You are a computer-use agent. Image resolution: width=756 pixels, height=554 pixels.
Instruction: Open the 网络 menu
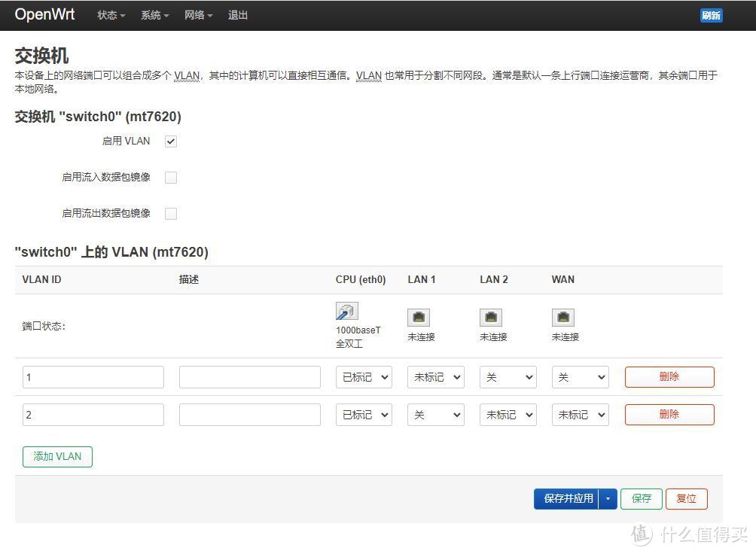tap(198, 14)
